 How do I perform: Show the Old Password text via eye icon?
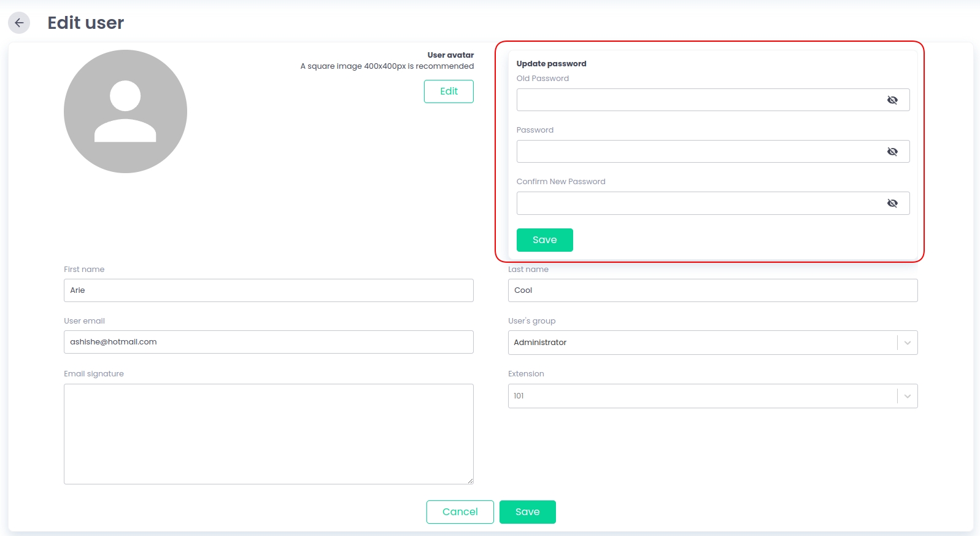point(892,100)
